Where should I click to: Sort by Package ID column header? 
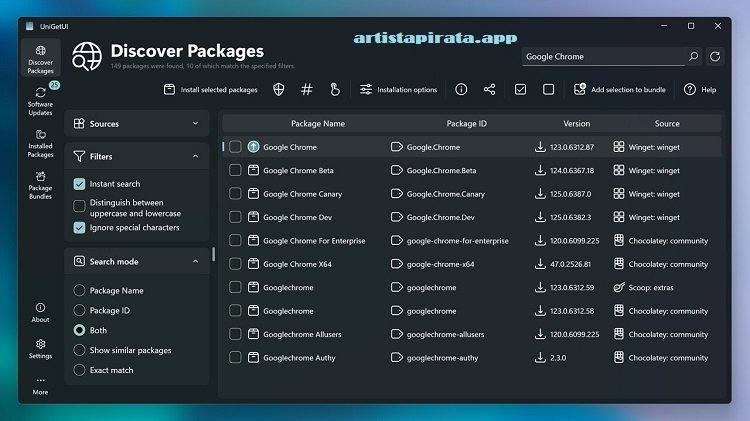click(x=466, y=123)
